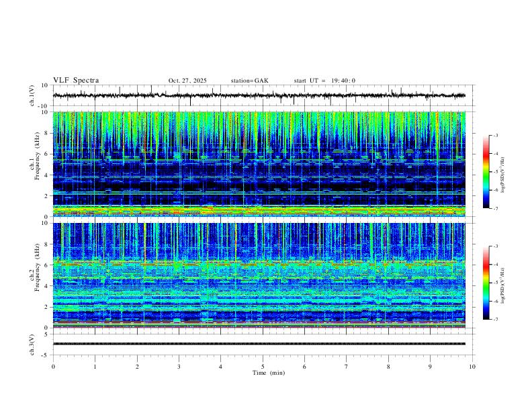Click the 'ch.3(V)' axis label
Screen dimensions: 532x411
click(x=32, y=345)
